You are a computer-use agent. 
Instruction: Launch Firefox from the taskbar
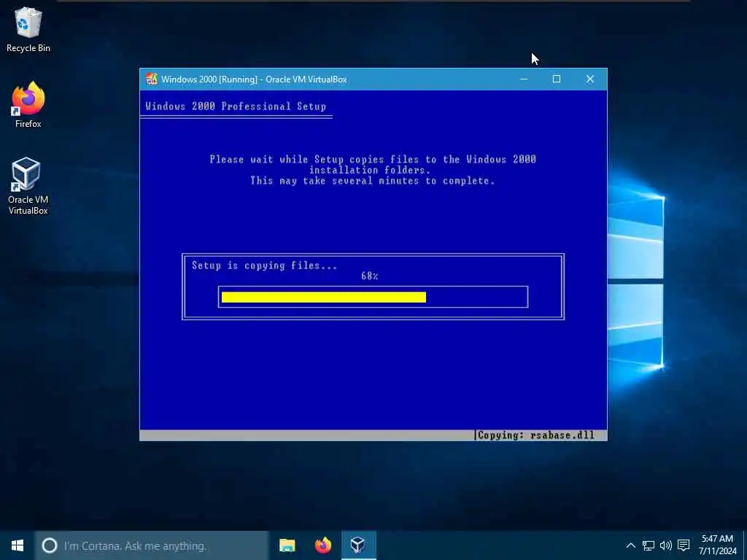323,545
